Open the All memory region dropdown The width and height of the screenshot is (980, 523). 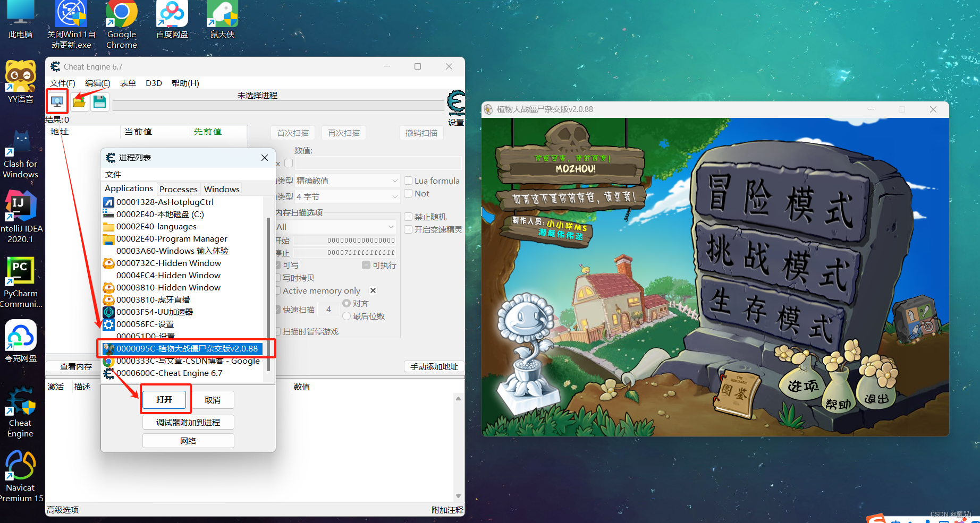(335, 227)
